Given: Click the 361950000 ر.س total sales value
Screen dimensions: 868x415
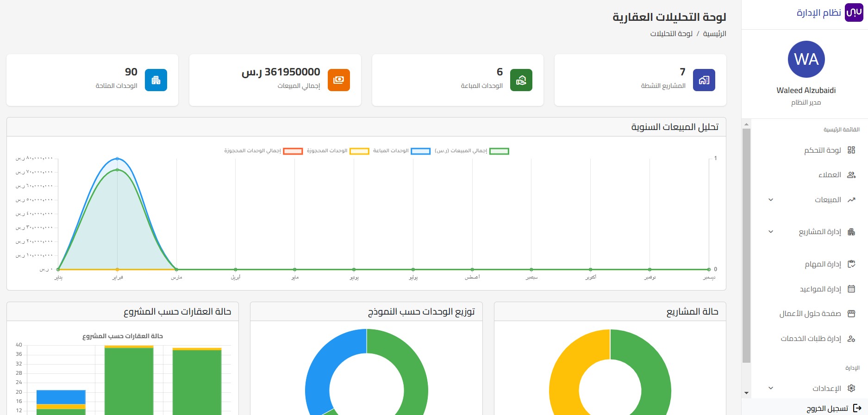Looking at the screenshot, I should 281,72.
